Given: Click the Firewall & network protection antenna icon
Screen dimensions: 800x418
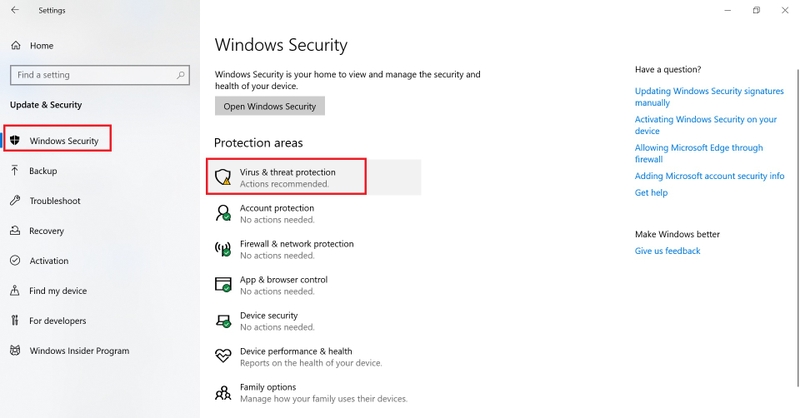Looking at the screenshot, I should coord(223,249).
